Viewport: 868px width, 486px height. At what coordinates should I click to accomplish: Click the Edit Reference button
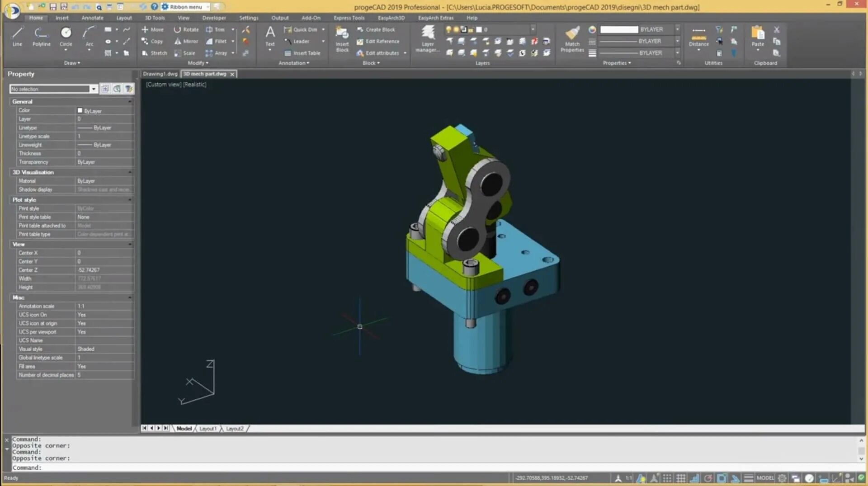pyautogui.click(x=378, y=41)
